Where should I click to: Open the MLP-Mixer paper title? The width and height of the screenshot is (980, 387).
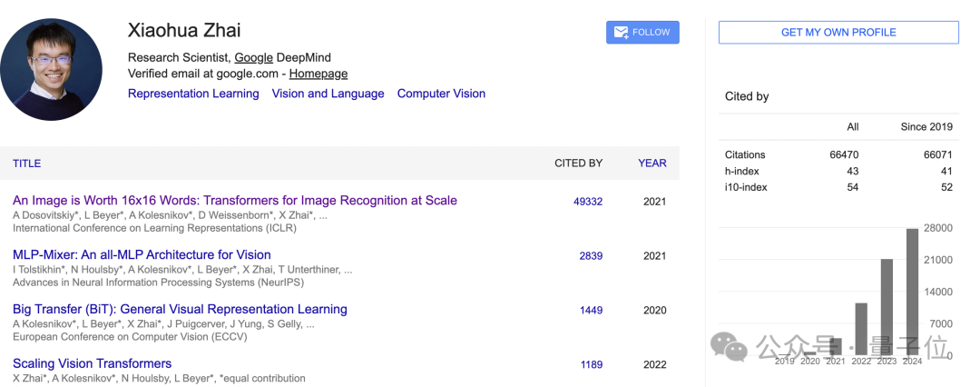[142, 255]
